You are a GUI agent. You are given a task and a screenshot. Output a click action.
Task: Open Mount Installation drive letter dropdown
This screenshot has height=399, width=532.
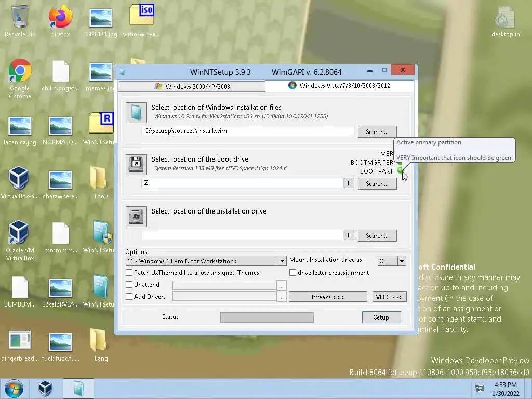(402, 261)
